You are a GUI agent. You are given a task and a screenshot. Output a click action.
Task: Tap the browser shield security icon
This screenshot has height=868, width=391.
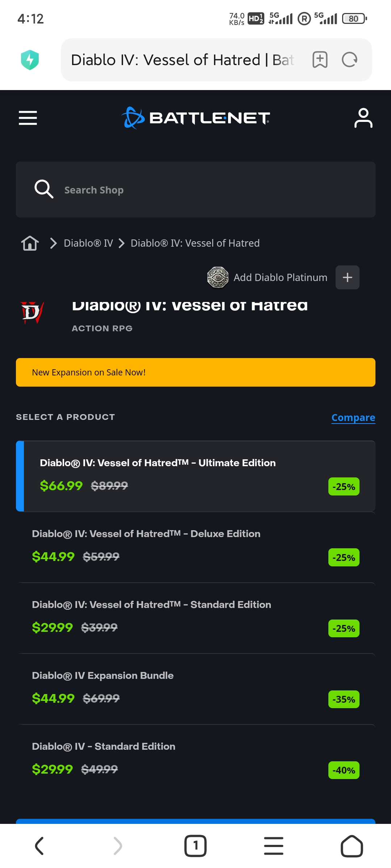(x=30, y=60)
